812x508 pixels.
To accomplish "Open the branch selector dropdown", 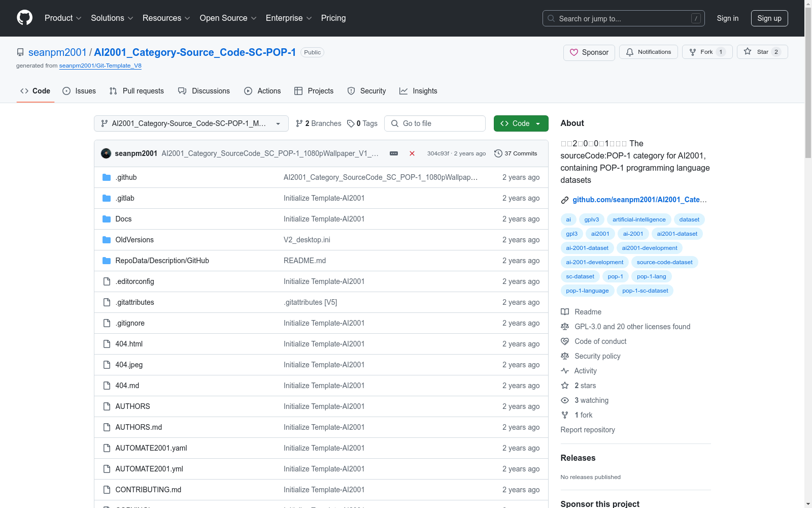I will click(191, 123).
